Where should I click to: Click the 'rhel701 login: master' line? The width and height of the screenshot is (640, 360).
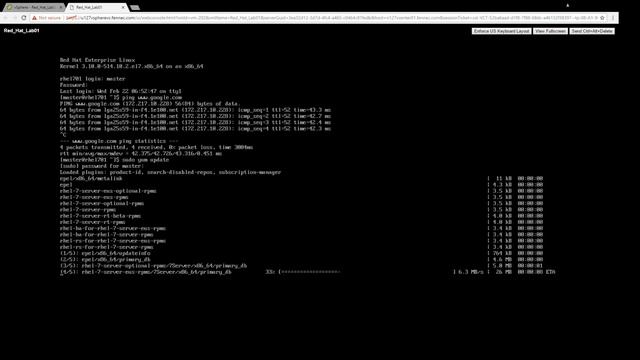[x=92, y=79]
